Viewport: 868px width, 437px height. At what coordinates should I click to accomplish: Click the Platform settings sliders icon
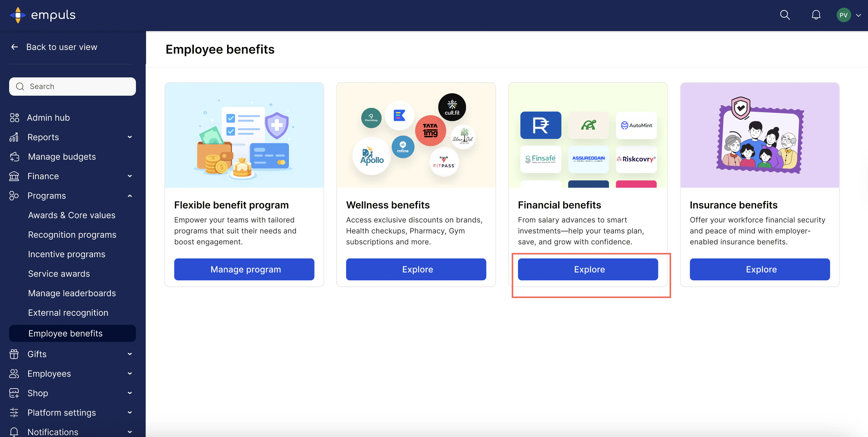click(14, 413)
